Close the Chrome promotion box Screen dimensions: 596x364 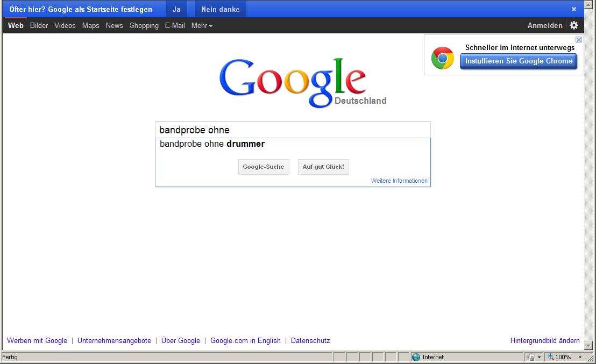(x=578, y=40)
